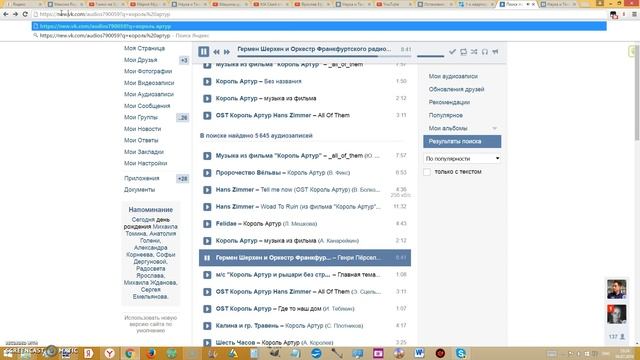Viewport: 640px width, 360px height.
Task: Select 'Популярное' filter
Action: (445, 115)
